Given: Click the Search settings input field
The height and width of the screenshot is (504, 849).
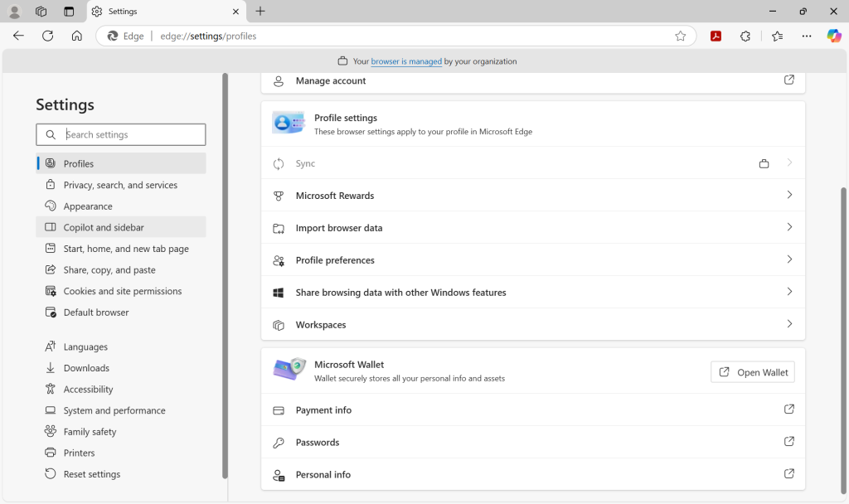Looking at the screenshot, I should pos(131,134).
